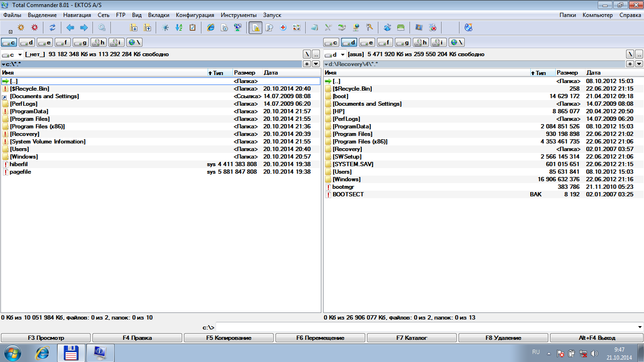The width and height of the screenshot is (644, 362).
Task: Open the Конфигурация menu
Action: pyautogui.click(x=195, y=15)
